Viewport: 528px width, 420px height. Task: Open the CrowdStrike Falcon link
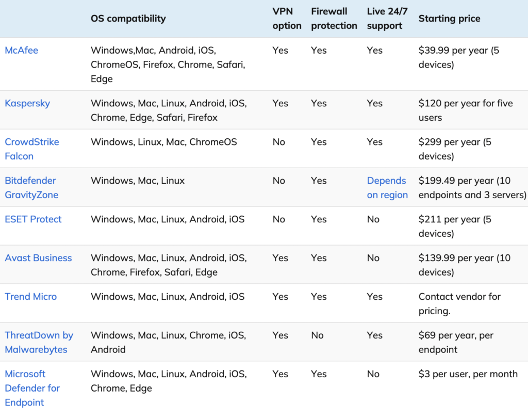pos(31,149)
